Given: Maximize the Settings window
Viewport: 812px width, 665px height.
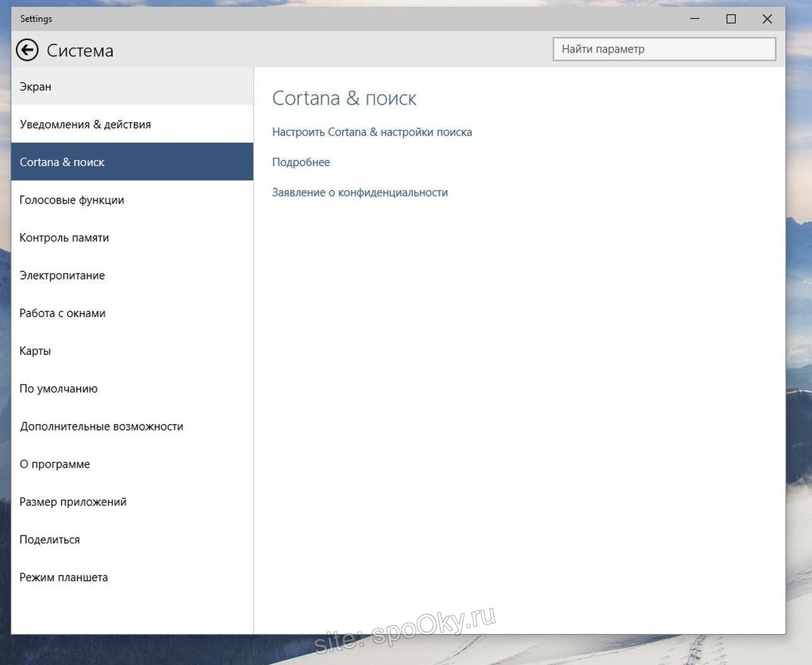Looking at the screenshot, I should (x=731, y=19).
